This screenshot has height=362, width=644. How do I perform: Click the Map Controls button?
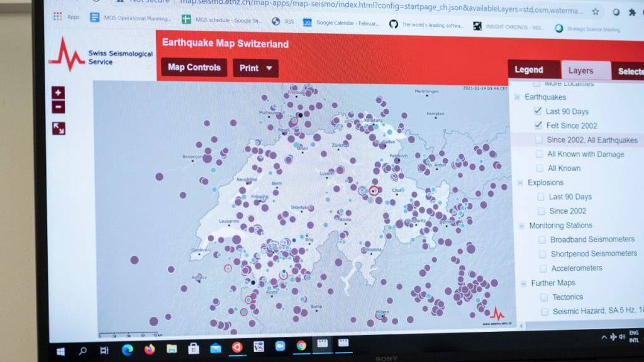pyautogui.click(x=194, y=67)
